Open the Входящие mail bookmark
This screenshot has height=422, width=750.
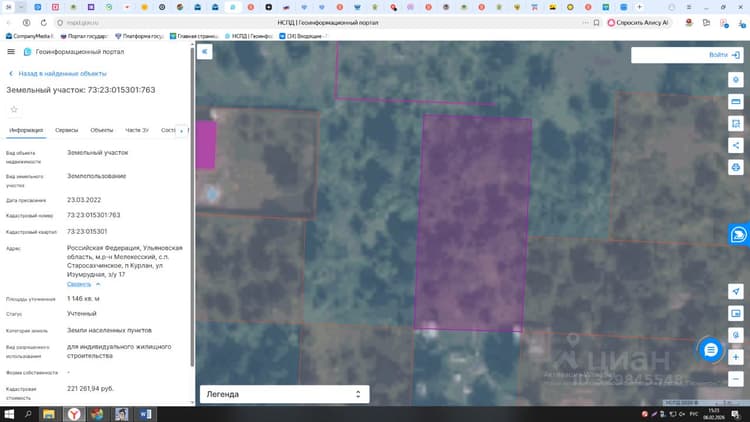pyautogui.click(x=303, y=36)
